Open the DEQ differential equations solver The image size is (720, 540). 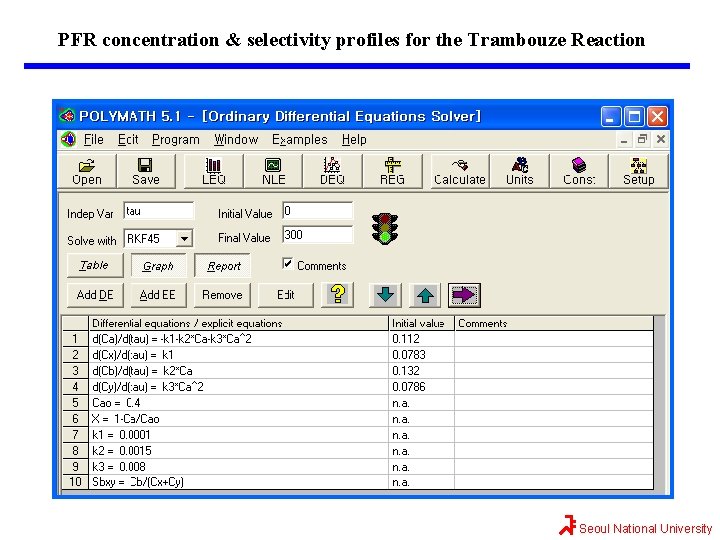[x=332, y=171]
